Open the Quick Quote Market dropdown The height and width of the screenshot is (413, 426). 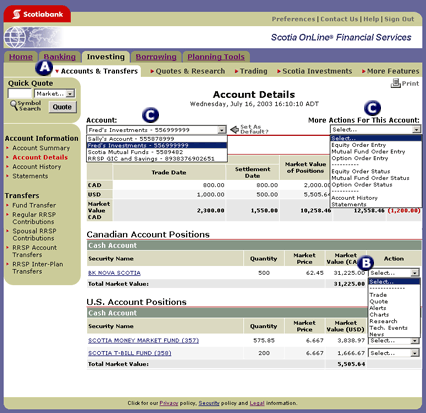tap(55, 94)
